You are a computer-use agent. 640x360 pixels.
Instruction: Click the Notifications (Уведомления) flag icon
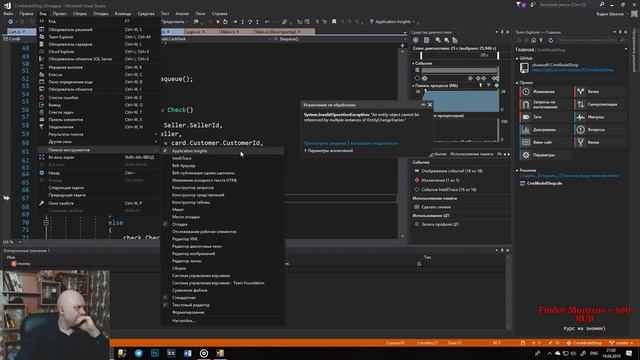42,127
